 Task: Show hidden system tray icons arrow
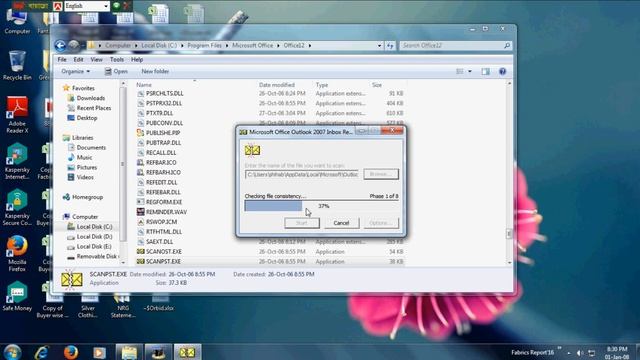pyautogui.click(x=569, y=353)
